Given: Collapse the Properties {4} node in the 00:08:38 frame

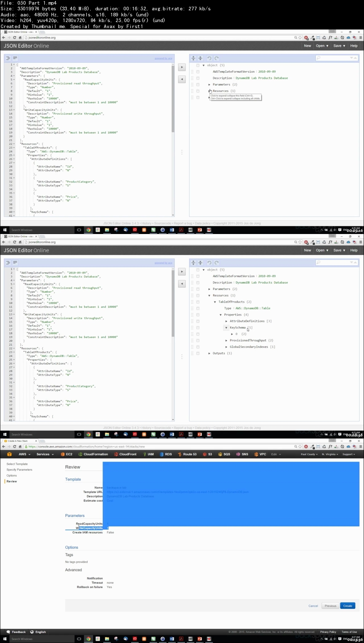Looking at the screenshot, I should [x=221, y=315].
